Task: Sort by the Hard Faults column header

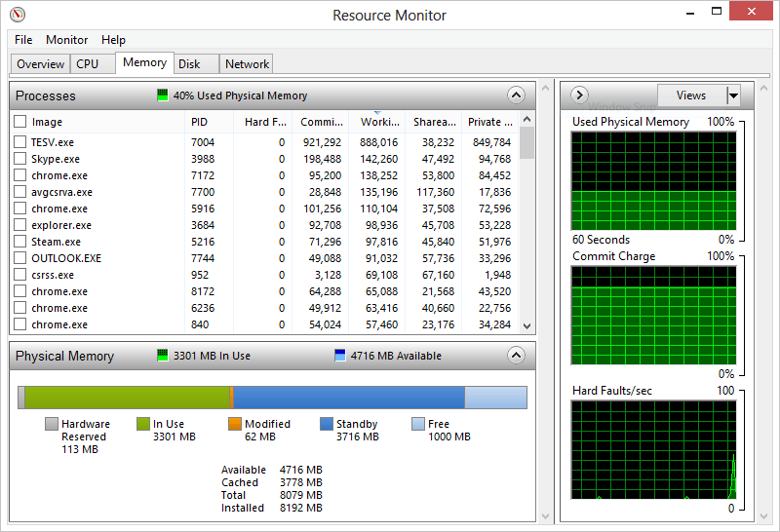Action: [x=263, y=122]
